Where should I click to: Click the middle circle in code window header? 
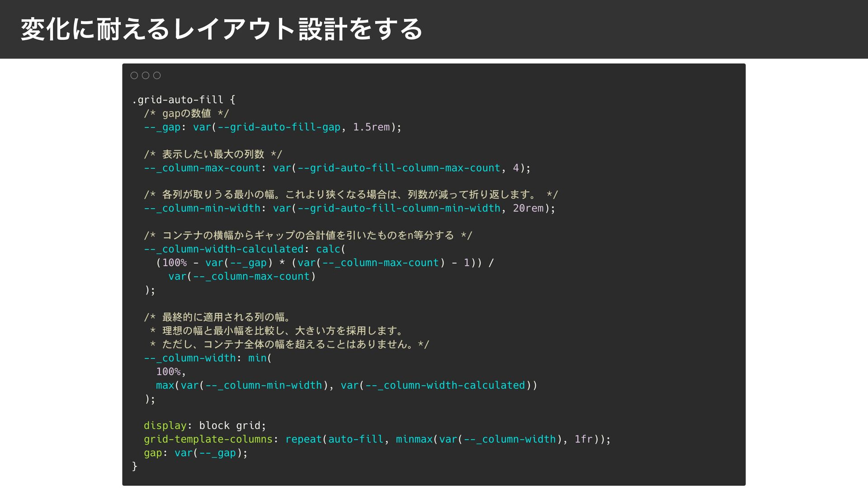(x=146, y=75)
